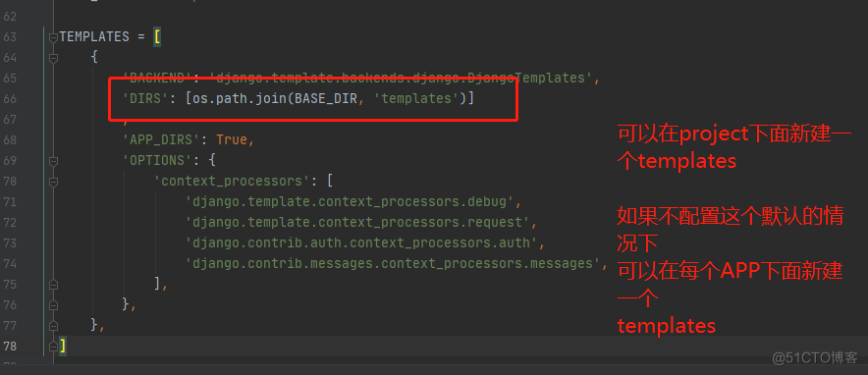This screenshot has width=868, height=375.
Task: Click line number 67 in the gutter
Action: 10,120
